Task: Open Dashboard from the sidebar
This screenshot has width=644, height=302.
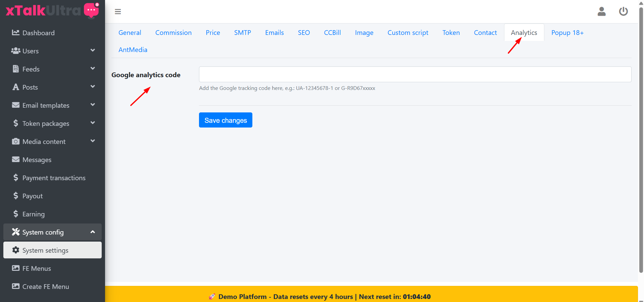Action: point(38,33)
